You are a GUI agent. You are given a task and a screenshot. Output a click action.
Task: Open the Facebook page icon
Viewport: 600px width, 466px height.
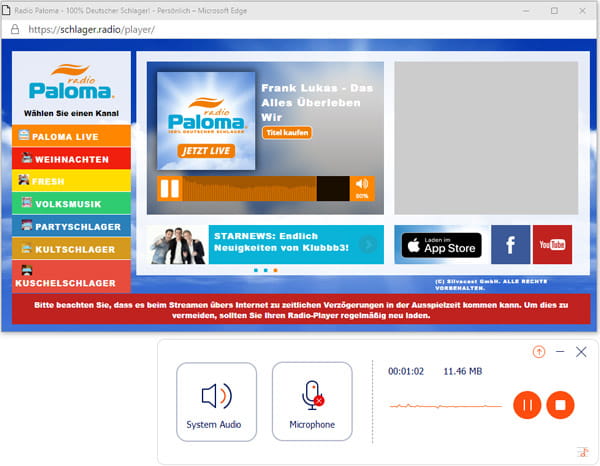(510, 244)
